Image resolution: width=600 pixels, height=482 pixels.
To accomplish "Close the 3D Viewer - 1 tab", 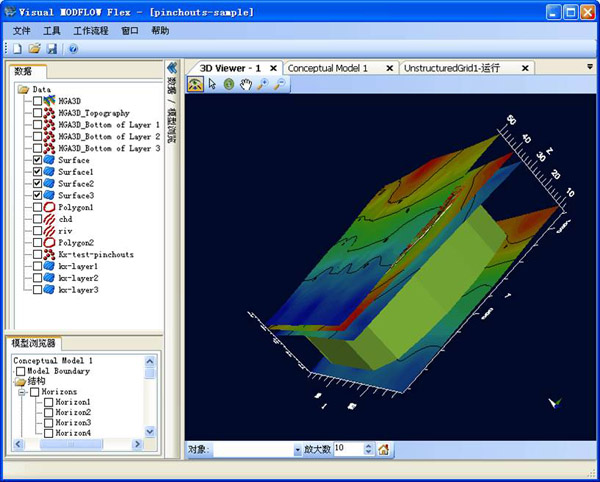I will 273,68.
